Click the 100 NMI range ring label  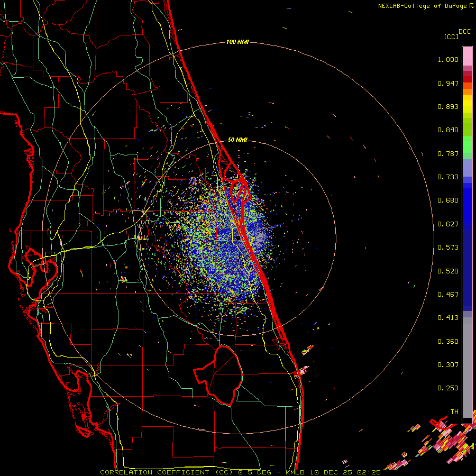coord(237,42)
